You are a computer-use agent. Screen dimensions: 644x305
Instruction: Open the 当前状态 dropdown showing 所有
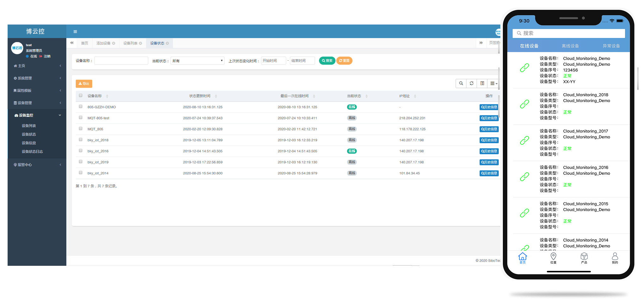[x=197, y=61]
